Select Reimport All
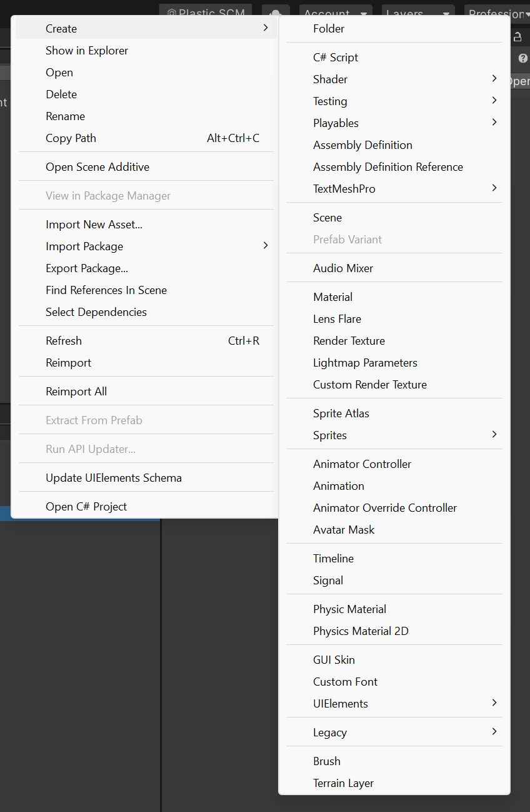Screen dimensions: 530x812 coord(146,392)
